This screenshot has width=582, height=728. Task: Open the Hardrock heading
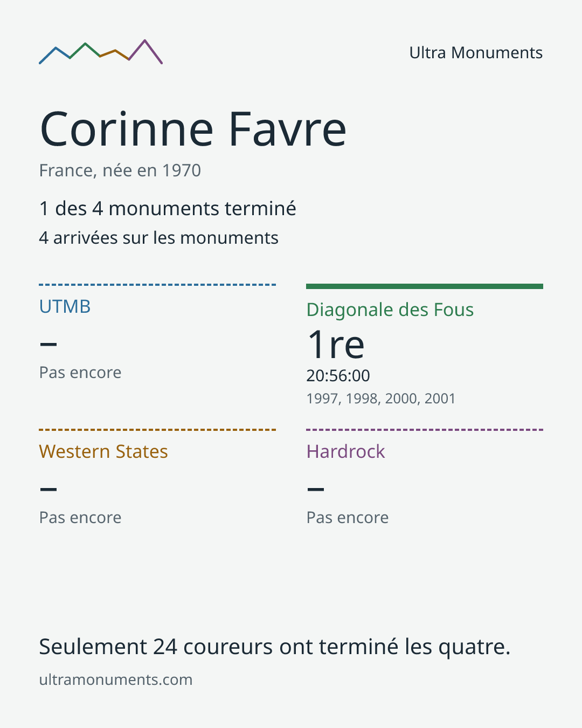(346, 451)
